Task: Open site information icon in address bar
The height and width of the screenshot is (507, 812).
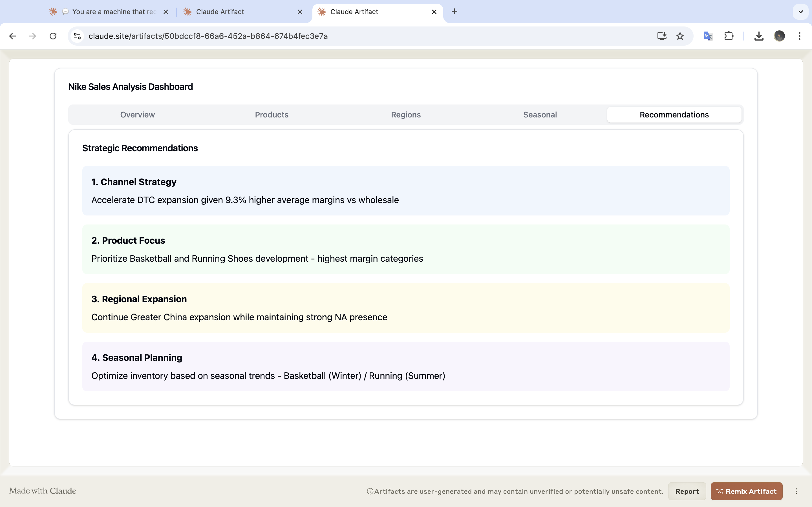Action: 77,36
